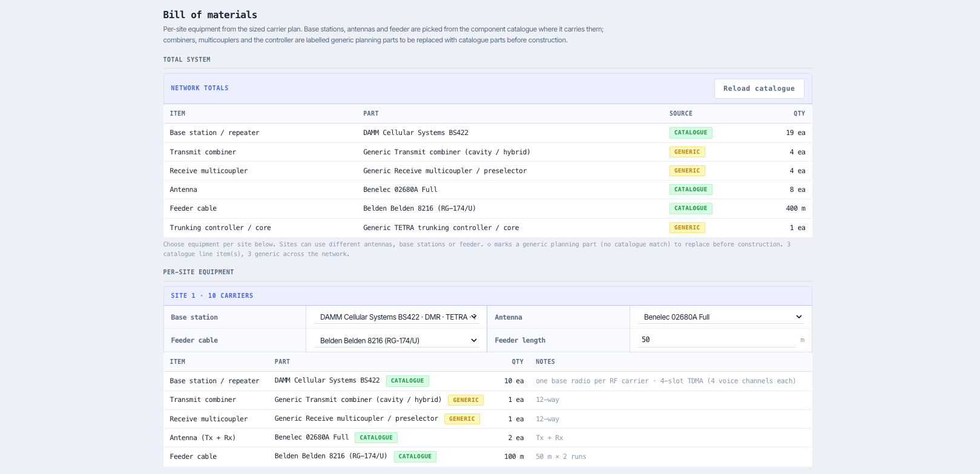Screen dimensions: 980x474
Task: Click the CATALOGUE badge in Network Totals base station row
Action: click(691, 133)
